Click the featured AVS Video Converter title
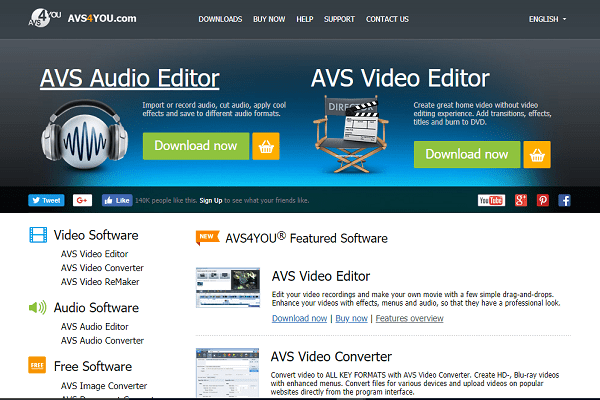 click(331, 356)
